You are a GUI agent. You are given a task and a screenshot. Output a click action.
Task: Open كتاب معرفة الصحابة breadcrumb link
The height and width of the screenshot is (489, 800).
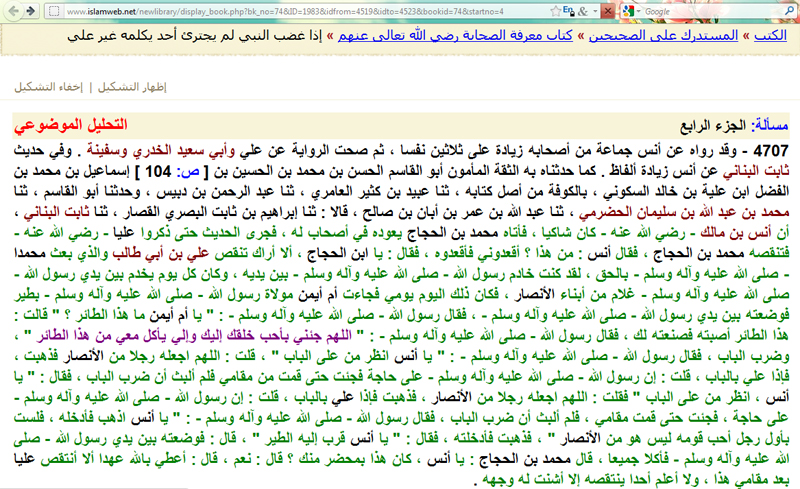click(x=455, y=35)
